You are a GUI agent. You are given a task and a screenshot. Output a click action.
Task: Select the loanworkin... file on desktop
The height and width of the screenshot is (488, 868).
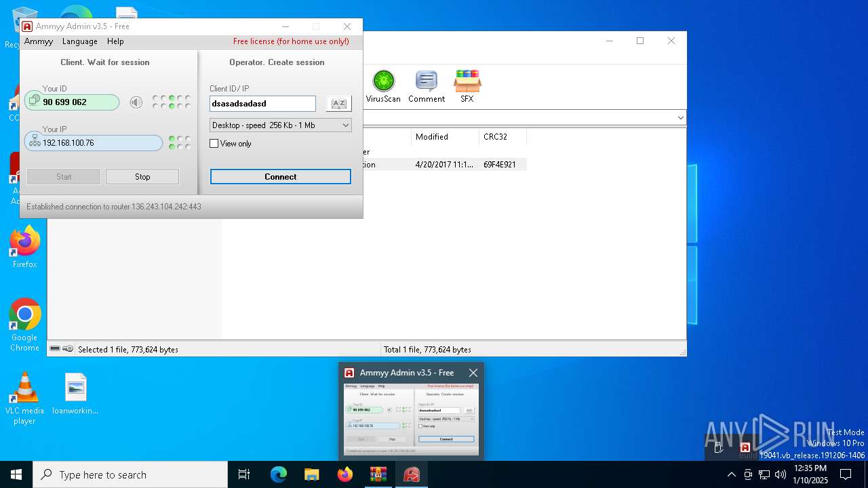point(75,394)
